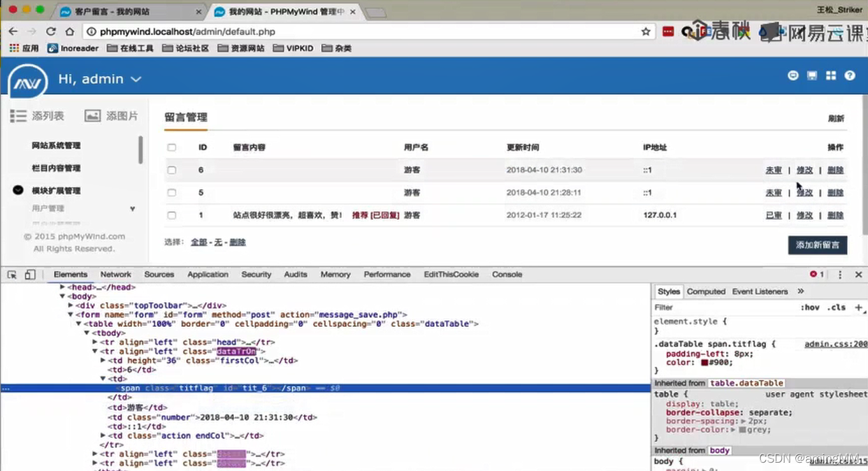Toggle the :hov element state option
The width and height of the screenshot is (868, 471).
pos(810,307)
